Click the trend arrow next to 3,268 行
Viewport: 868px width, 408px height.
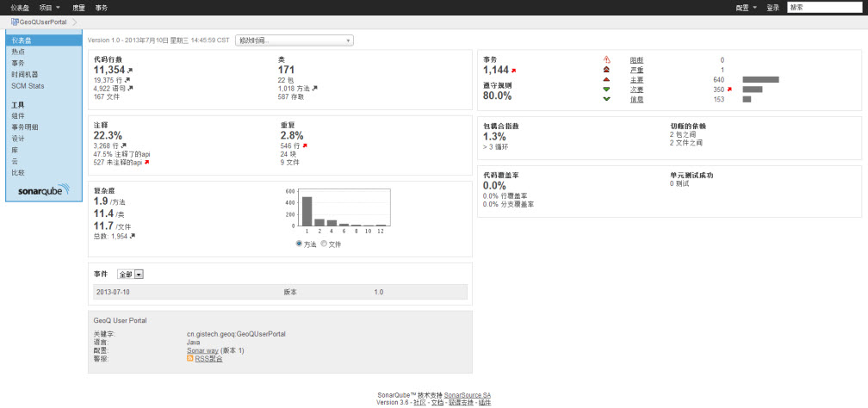click(123, 146)
